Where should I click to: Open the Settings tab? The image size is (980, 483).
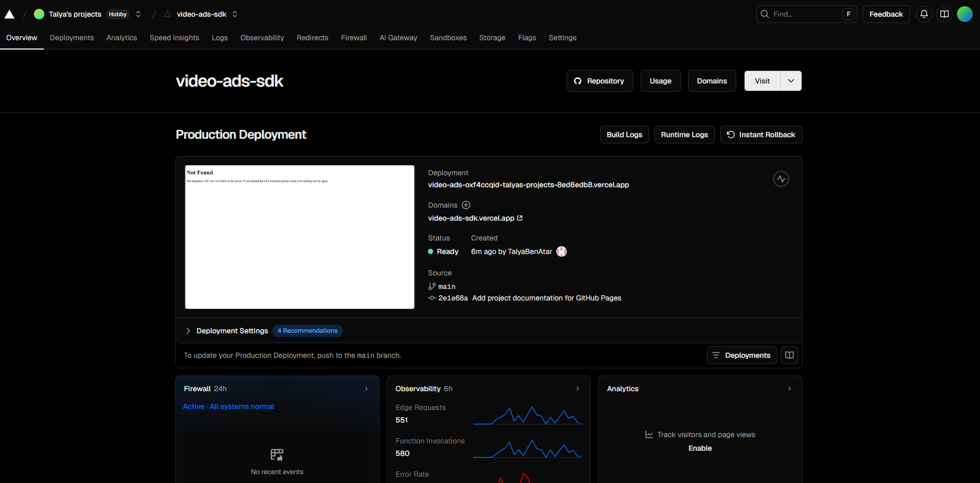click(x=562, y=38)
